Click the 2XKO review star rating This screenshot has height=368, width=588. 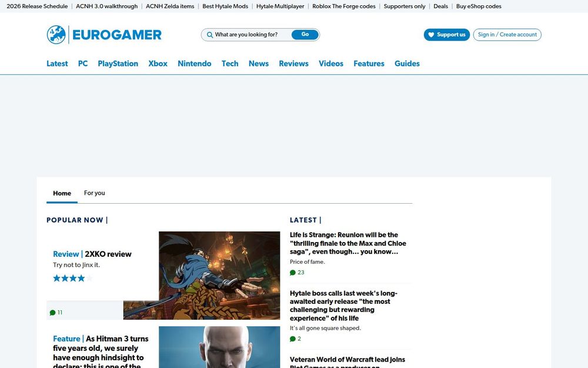[x=73, y=279]
